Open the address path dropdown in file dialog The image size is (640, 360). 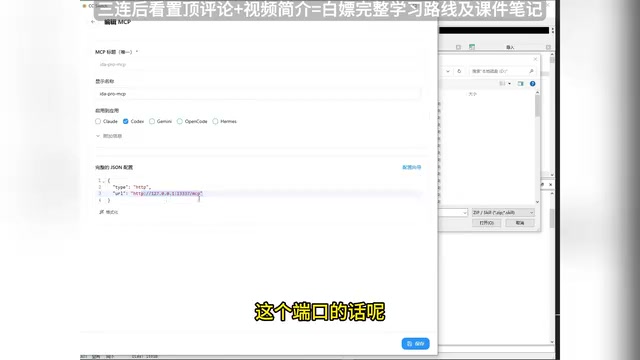(448, 71)
